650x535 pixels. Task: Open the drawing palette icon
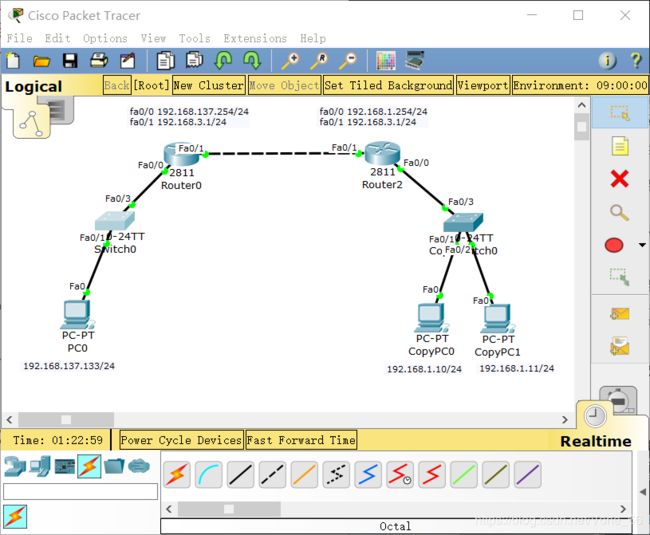(x=386, y=61)
